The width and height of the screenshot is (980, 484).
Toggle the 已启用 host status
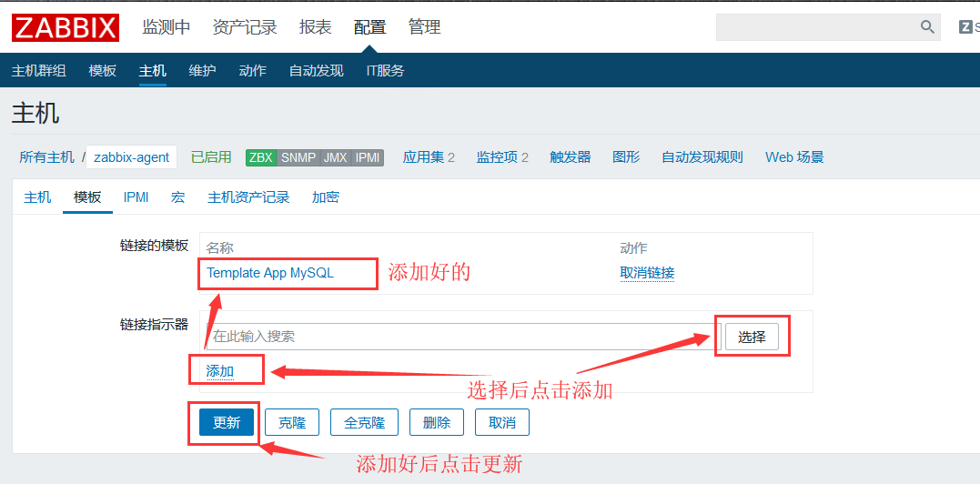point(211,157)
